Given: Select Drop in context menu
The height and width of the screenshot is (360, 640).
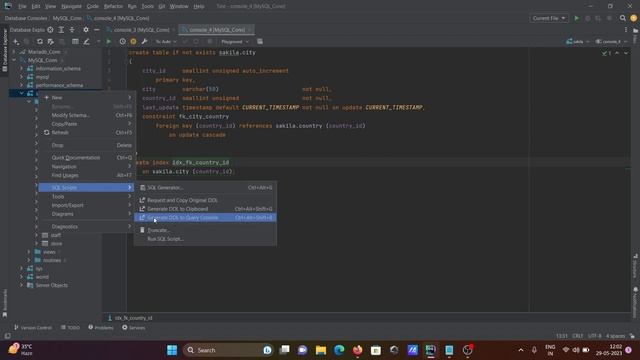Looking at the screenshot, I should pos(87,145).
